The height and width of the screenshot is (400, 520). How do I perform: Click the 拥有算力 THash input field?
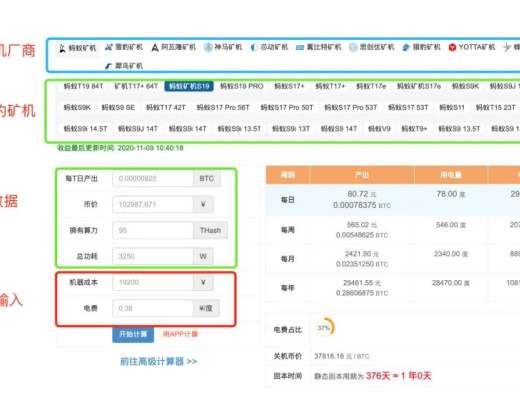(153, 230)
